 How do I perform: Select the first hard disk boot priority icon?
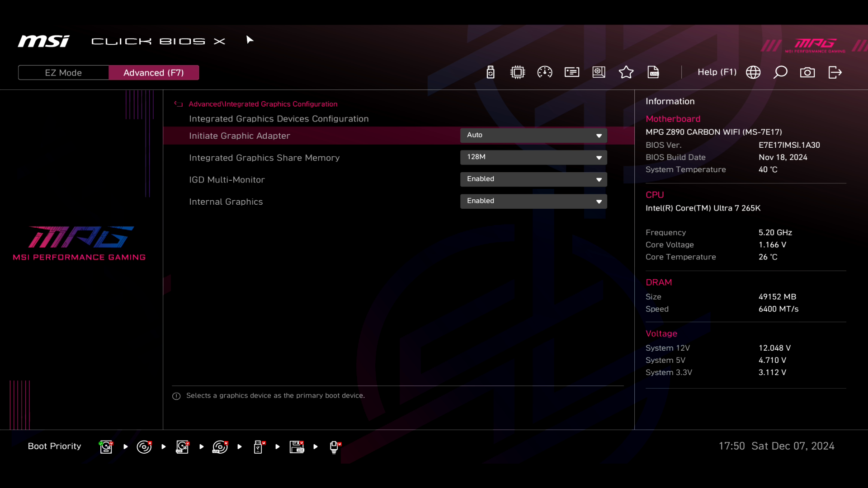(x=106, y=447)
